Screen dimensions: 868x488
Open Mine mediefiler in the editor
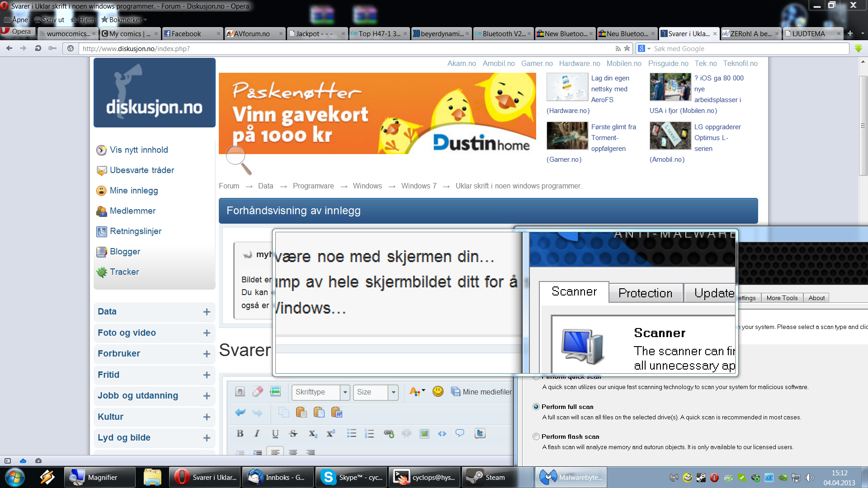(481, 392)
